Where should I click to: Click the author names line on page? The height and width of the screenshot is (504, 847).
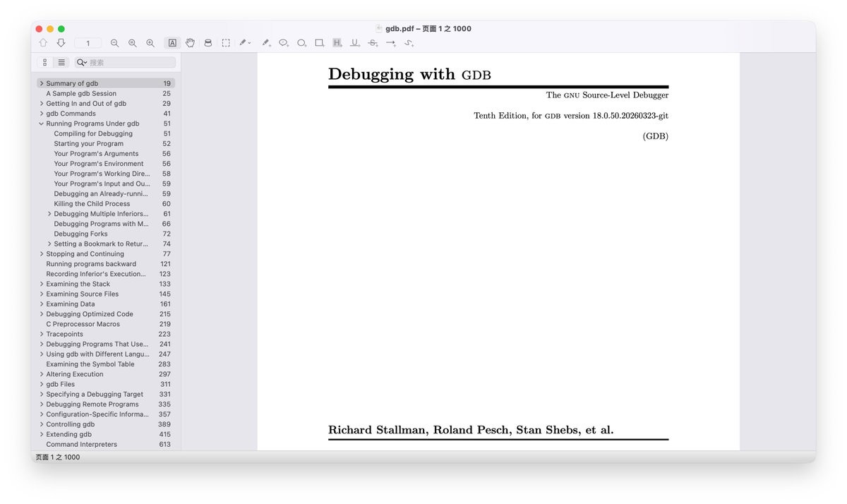click(471, 430)
